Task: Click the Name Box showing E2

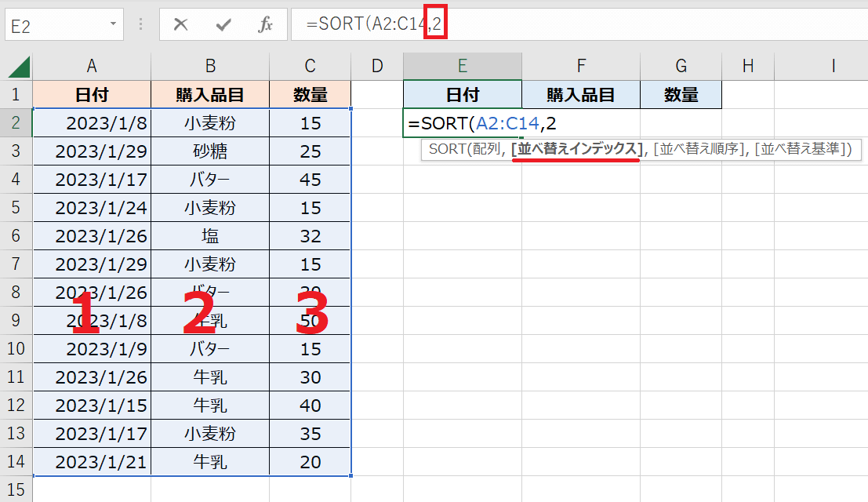Action: tap(55, 24)
